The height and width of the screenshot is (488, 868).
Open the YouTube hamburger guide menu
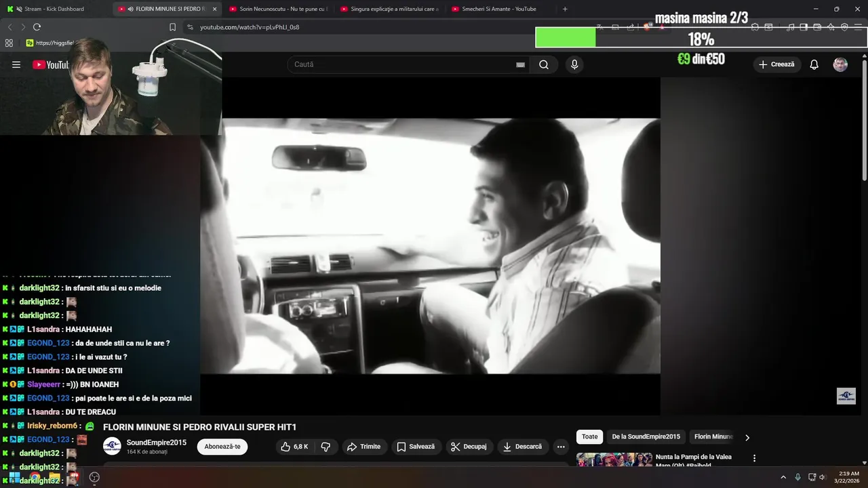pyautogui.click(x=16, y=64)
